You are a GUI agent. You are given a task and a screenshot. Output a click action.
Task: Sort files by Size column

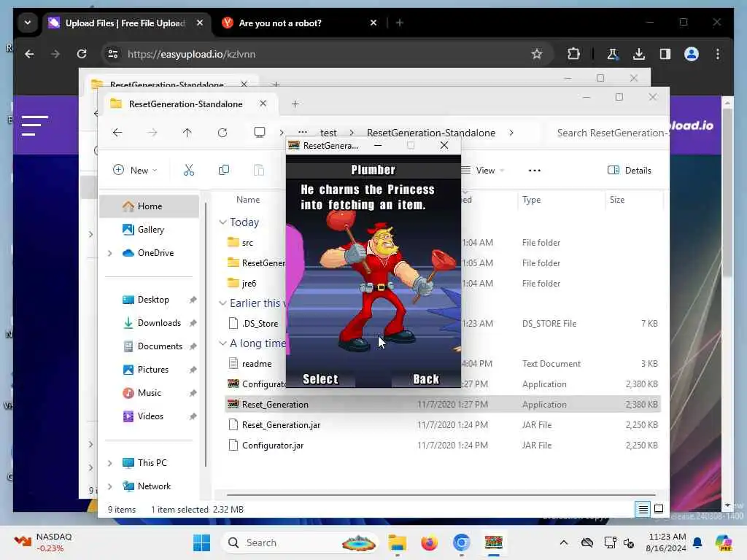coord(617,200)
